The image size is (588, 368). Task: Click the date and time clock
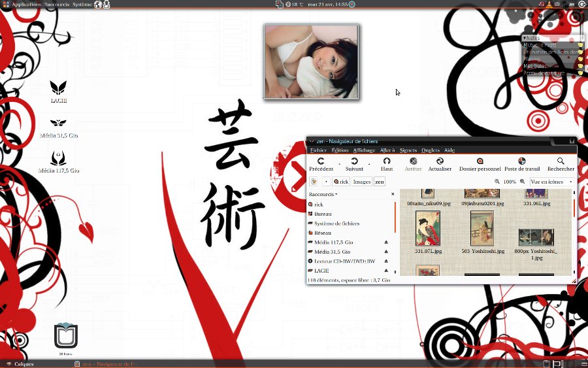[x=327, y=5]
